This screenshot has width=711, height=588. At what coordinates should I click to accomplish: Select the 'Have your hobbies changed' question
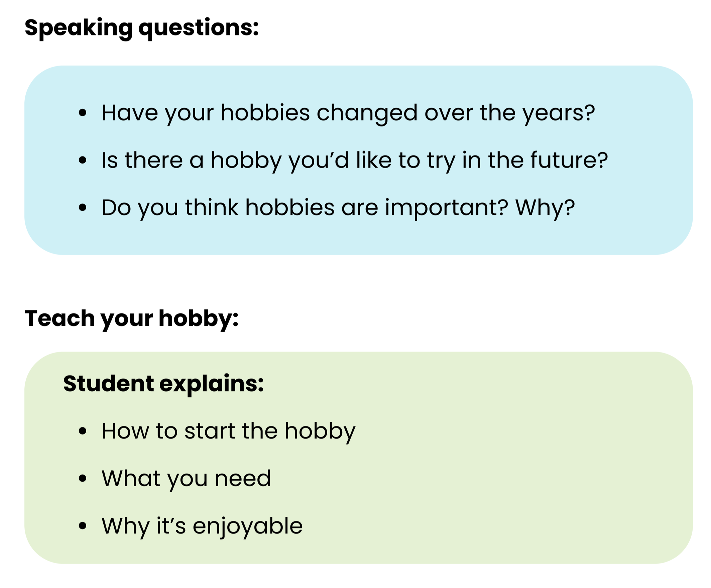click(348, 113)
